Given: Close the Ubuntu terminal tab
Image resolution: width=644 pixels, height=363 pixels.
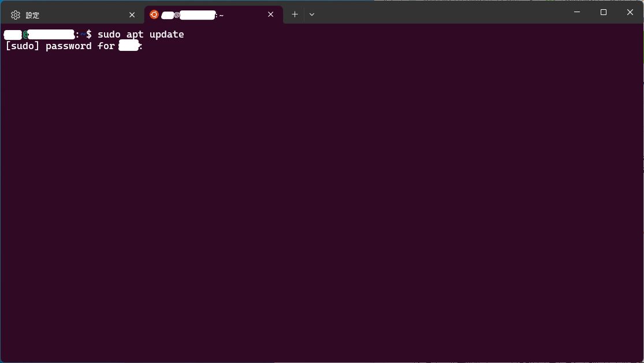Looking at the screenshot, I should 270,14.
